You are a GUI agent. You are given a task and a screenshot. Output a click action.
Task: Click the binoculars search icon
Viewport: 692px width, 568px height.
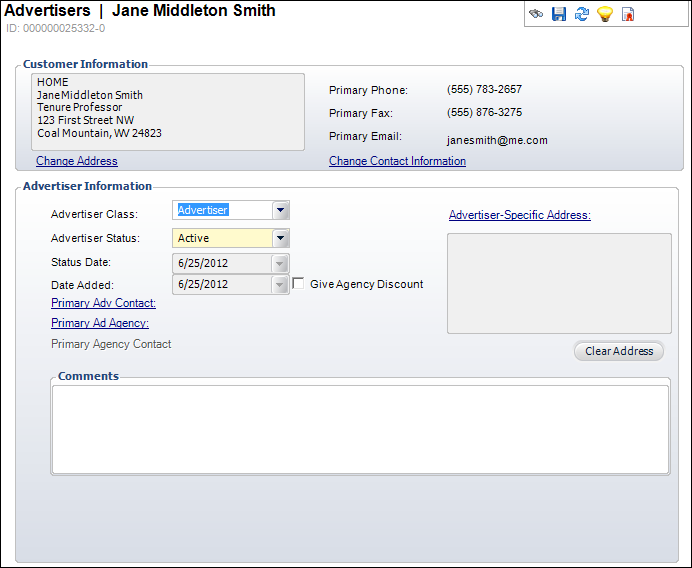pos(537,14)
